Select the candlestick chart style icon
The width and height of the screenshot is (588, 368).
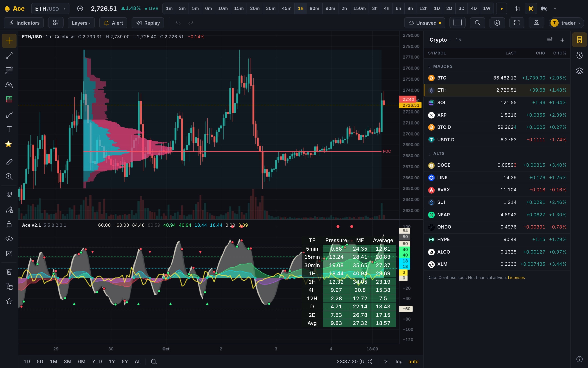point(531,8)
